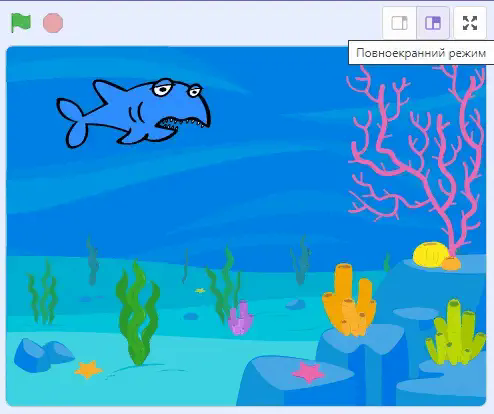This screenshot has height=414, width=494.
Task: Click the blue rocks at bottom left
Action: click(43, 355)
